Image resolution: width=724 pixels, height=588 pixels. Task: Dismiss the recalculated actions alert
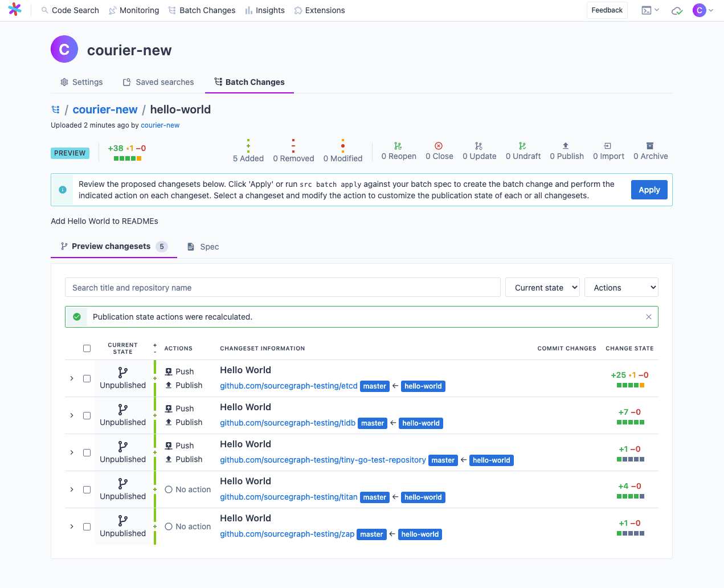coord(649,317)
